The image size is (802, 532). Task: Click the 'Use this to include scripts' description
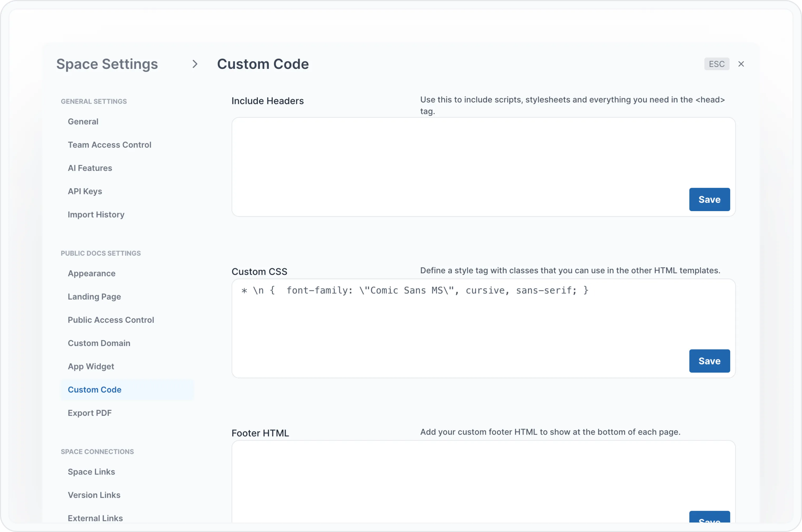[572, 106]
